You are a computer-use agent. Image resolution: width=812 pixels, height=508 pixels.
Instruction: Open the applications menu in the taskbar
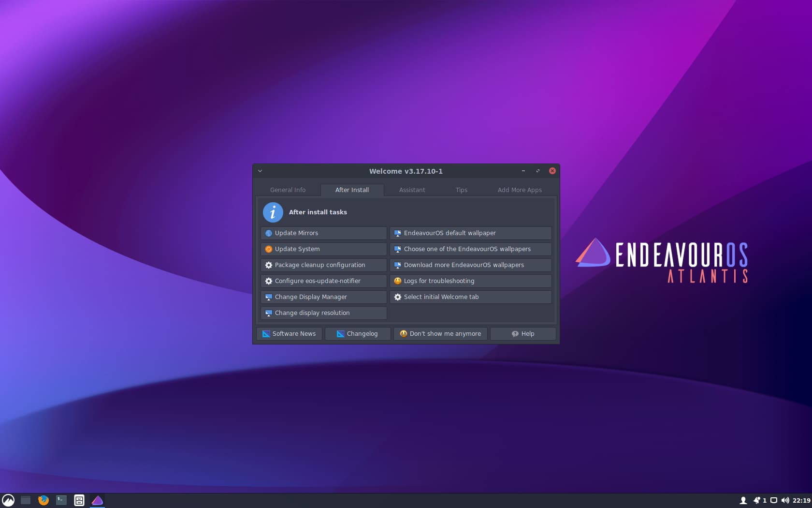coord(8,500)
